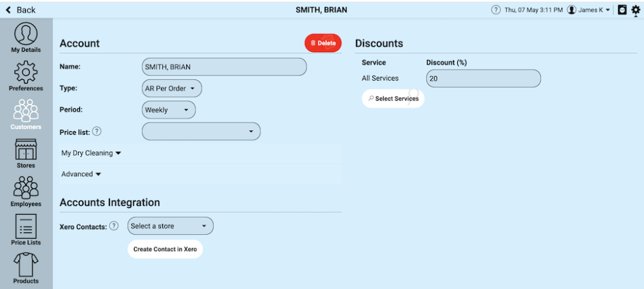Viewport: 644px width, 289px height.
Task: Click help icon next to Xero Contacts
Action: point(114,226)
